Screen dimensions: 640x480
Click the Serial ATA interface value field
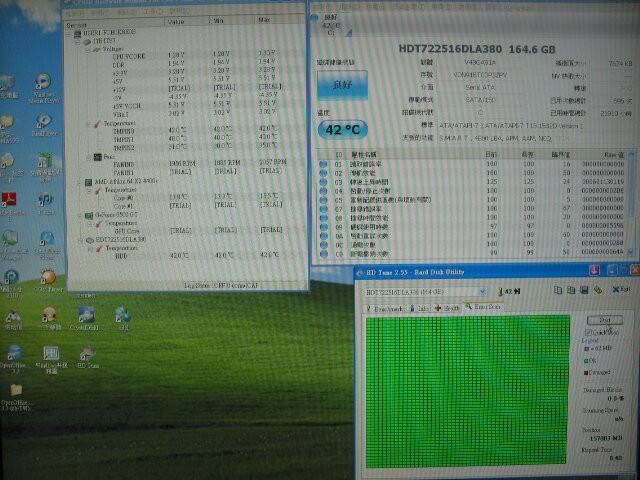click(x=480, y=87)
